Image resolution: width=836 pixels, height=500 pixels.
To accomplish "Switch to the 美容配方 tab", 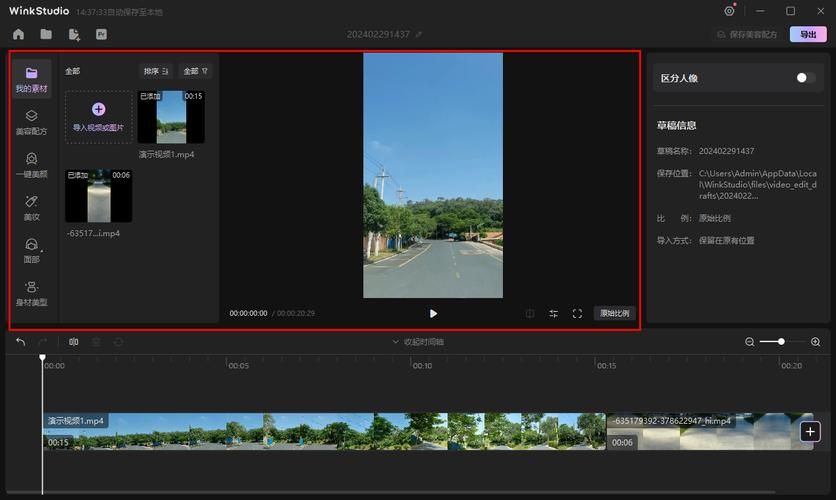I will pos(31,122).
